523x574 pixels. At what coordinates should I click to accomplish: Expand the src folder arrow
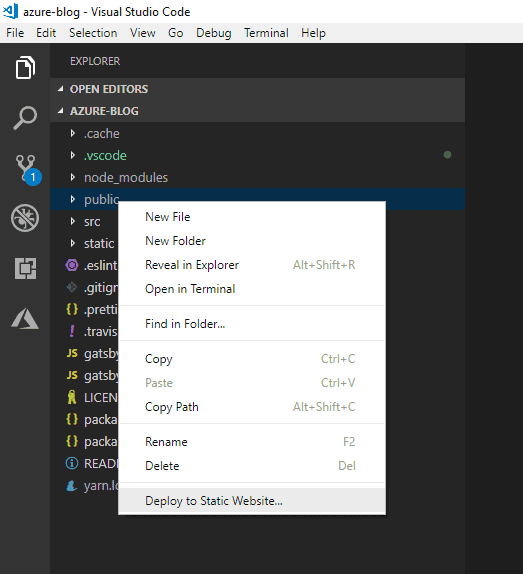pos(73,221)
